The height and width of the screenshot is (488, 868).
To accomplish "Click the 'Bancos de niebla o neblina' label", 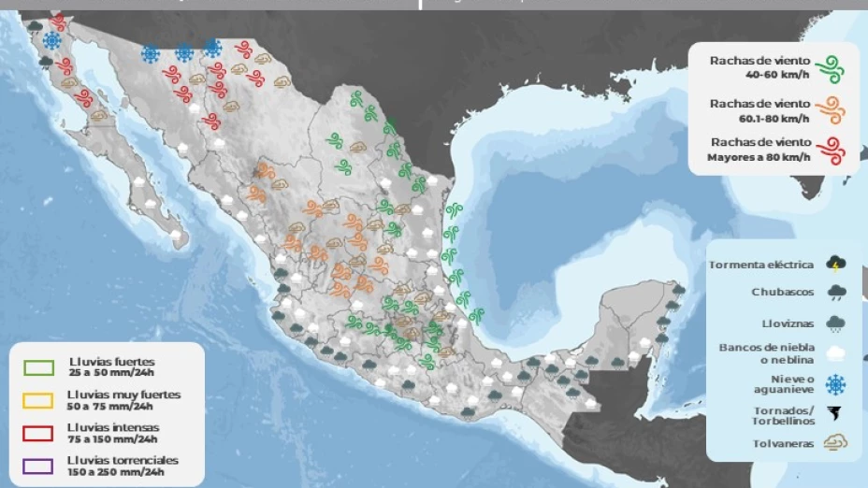I will (x=767, y=353).
